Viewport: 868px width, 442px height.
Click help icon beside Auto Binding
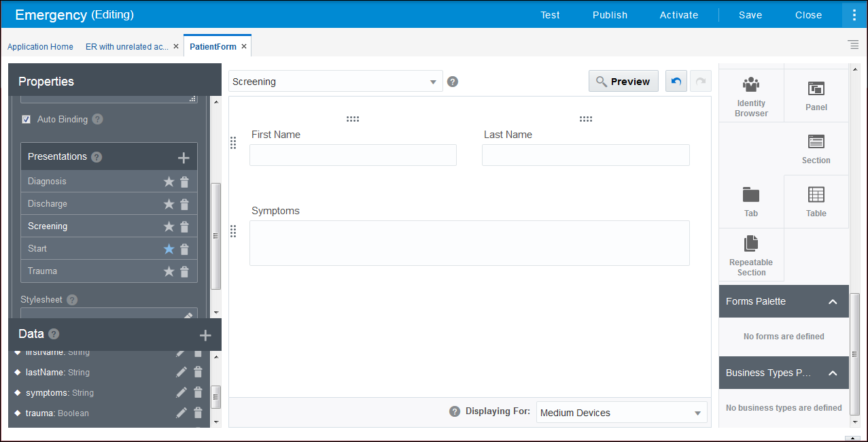(x=97, y=119)
